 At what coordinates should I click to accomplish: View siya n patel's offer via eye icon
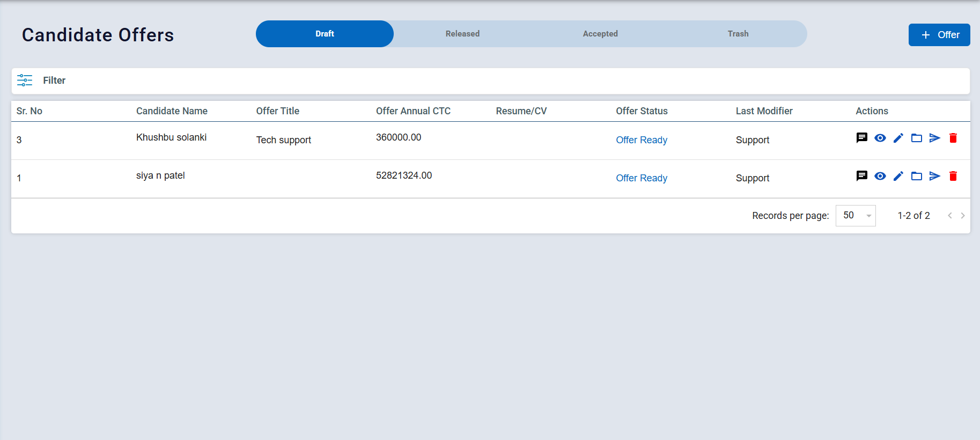880,176
